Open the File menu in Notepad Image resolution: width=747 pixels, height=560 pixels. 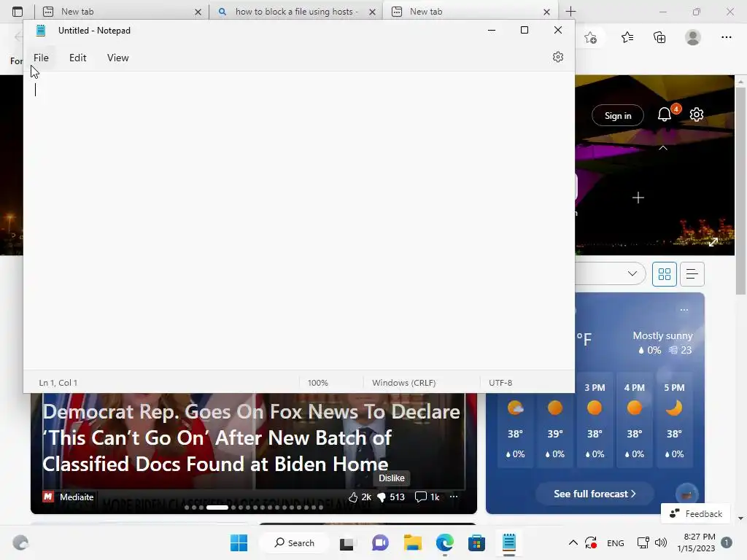coord(41,58)
